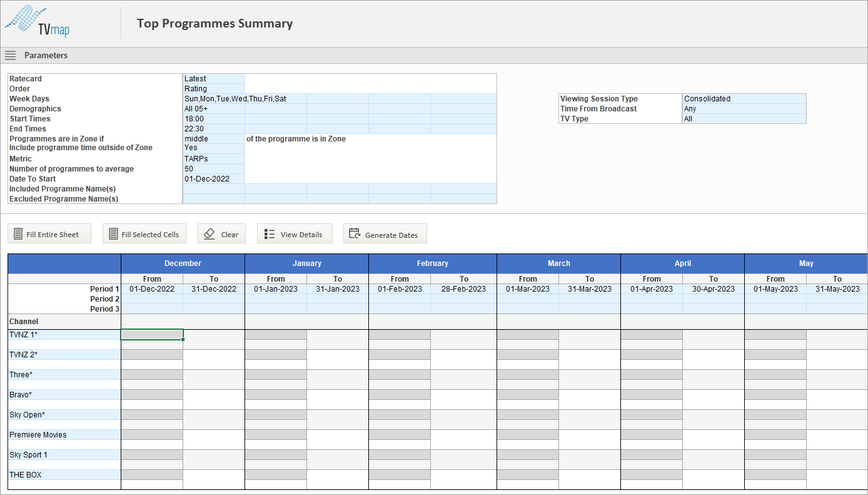Select the Bravo* channel row

(x=64, y=394)
